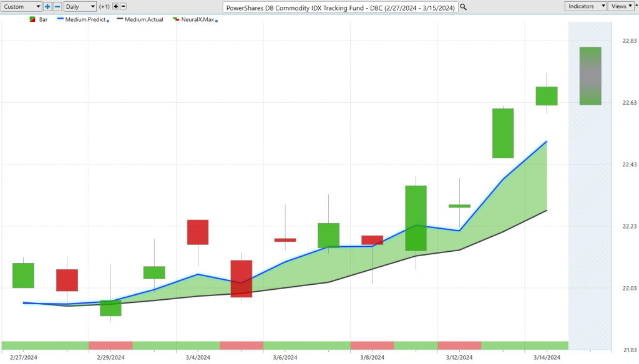Click the red NeuralX strip segment above 3/12/2024
This screenshot has width=639, height=364.
coord(459,346)
